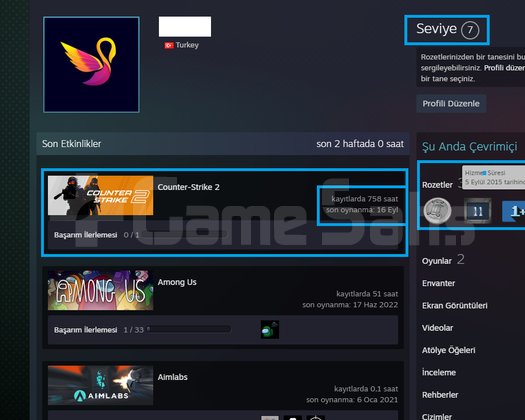525x420 pixels.
Task: Open the Videolar link
Action: pyautogui.click(x=437, y=328)
